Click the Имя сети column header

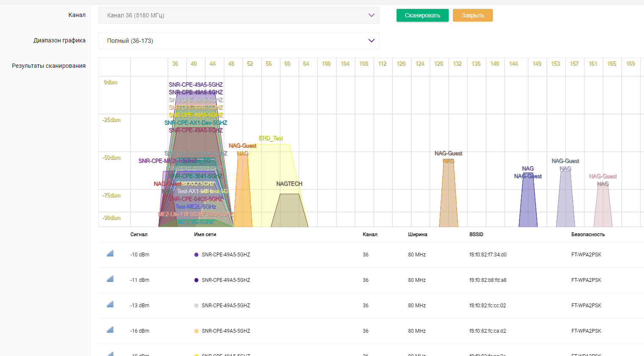point(205,234)
